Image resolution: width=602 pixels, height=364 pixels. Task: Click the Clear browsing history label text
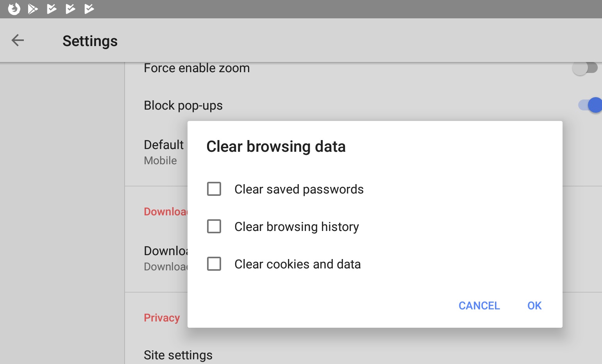[297, 227]
